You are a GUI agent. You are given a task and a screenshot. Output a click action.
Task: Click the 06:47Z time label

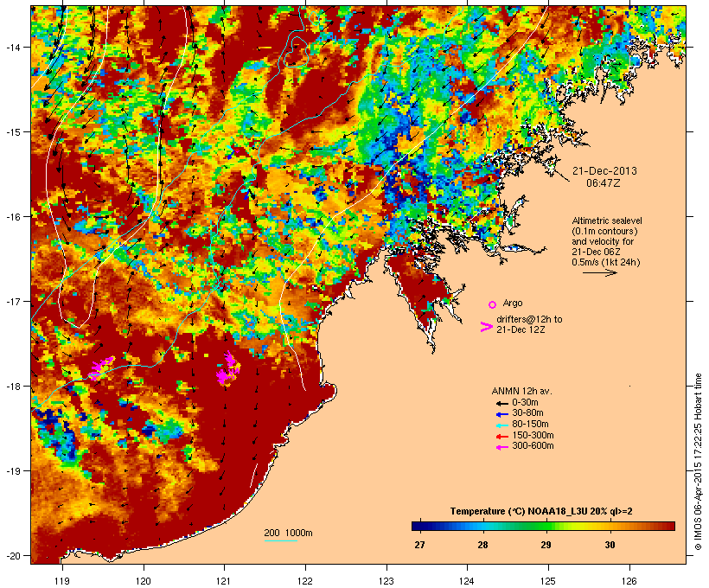[604, 183]
